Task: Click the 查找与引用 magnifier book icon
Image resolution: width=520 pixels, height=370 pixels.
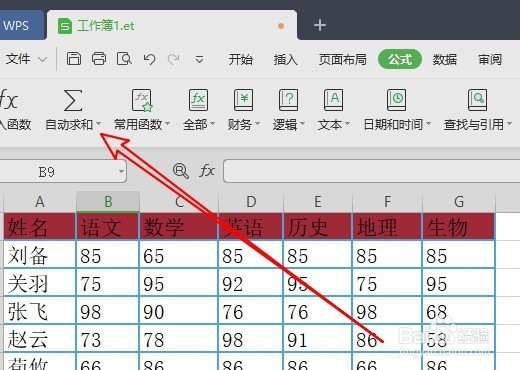Action: 477,100
